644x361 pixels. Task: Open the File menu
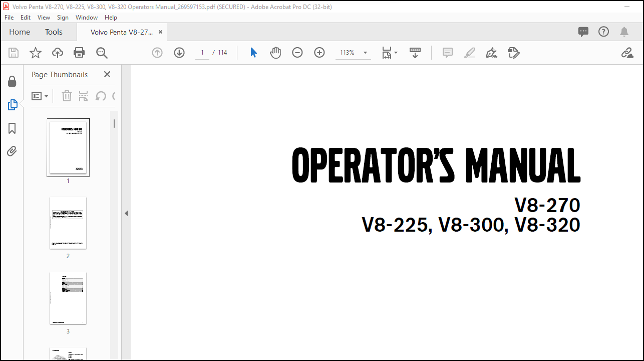tap(10, 17)
